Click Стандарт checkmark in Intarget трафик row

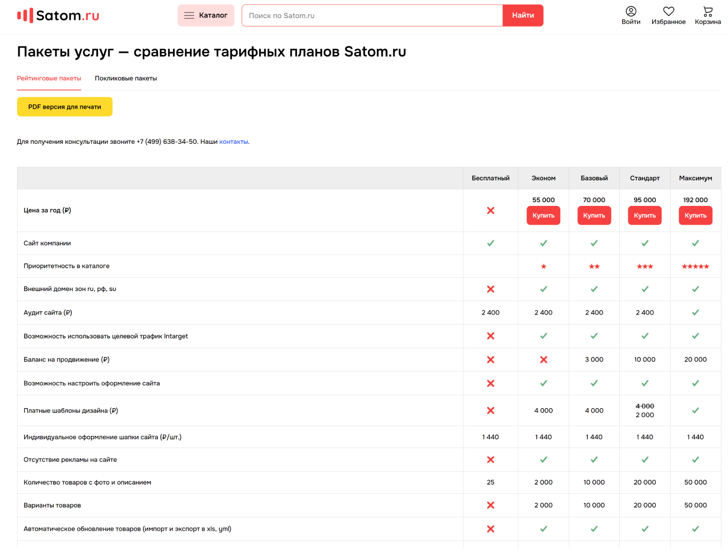[x=645, y=336]
